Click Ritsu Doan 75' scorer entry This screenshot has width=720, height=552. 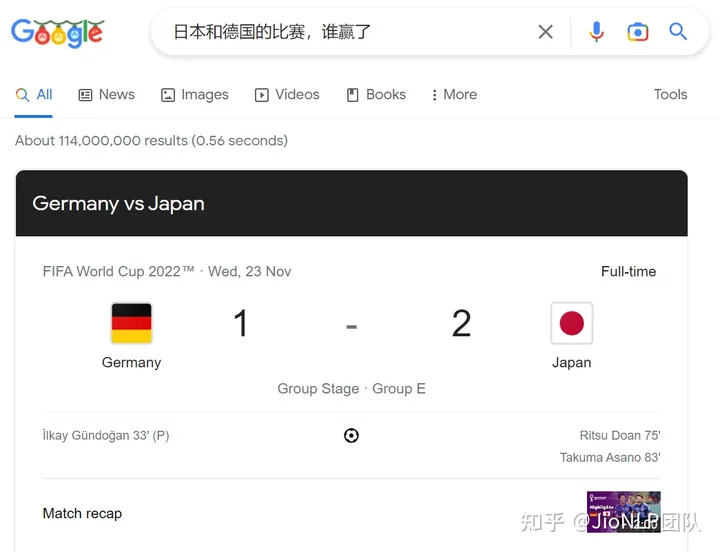pos(620,435)
